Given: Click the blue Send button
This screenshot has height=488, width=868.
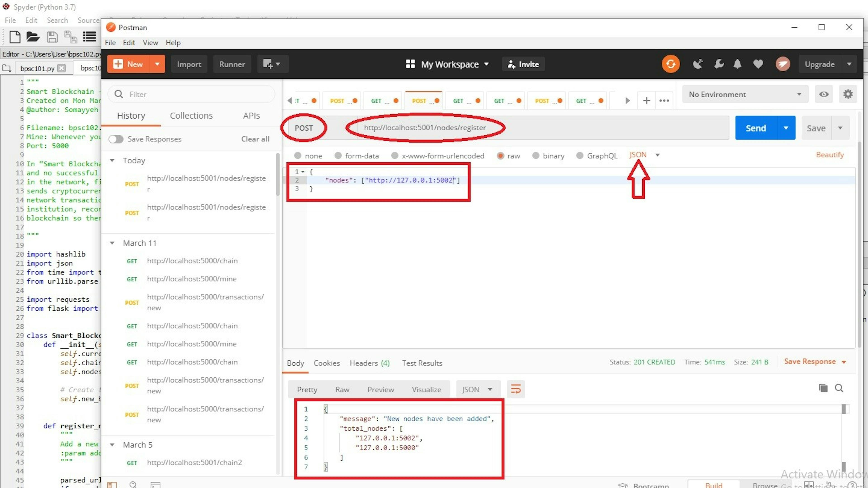Looking at the screenshot, I should coord(756,128).
